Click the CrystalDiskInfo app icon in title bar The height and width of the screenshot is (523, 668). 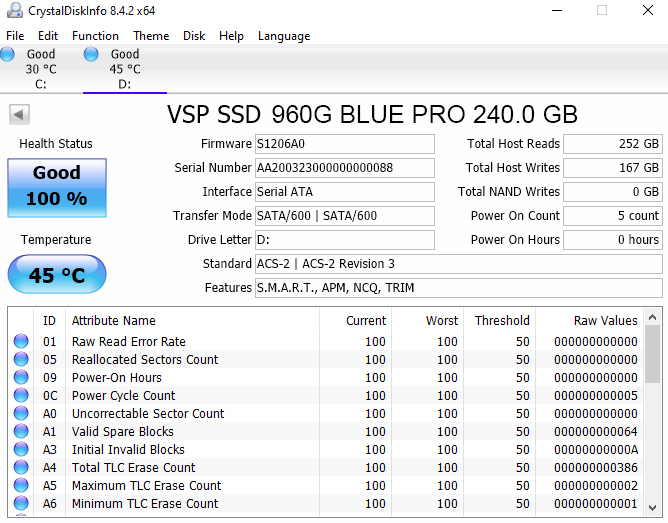[15, 10]
